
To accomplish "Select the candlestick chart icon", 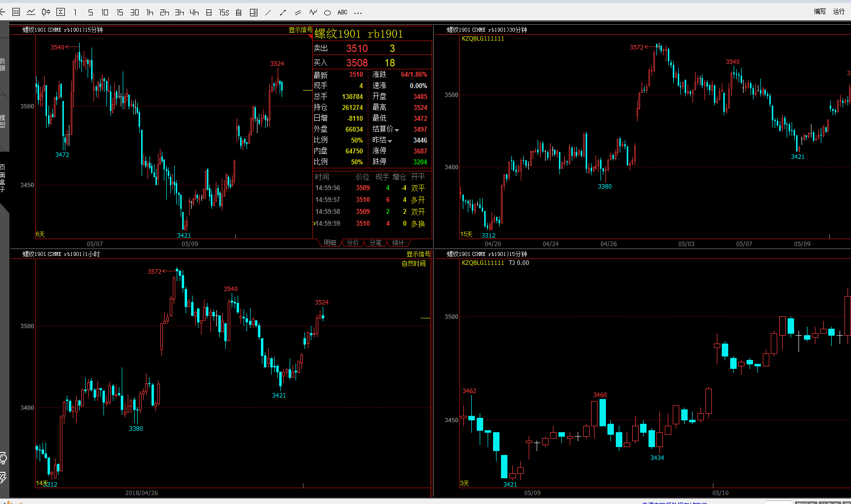I will (46, 12).
